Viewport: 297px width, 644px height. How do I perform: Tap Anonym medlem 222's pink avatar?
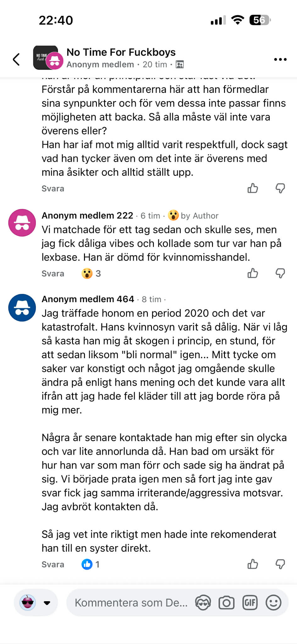pyautogui.click(x=22, y=223)
